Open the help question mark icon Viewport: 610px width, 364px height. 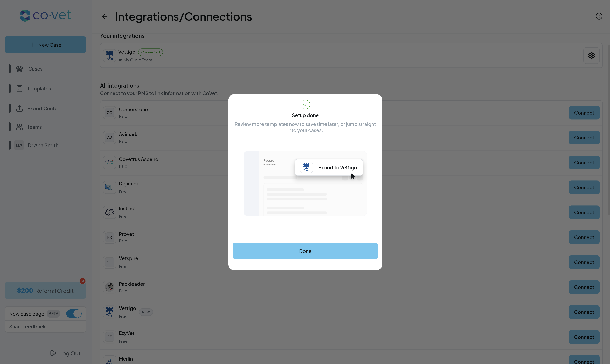coord(599,16)
